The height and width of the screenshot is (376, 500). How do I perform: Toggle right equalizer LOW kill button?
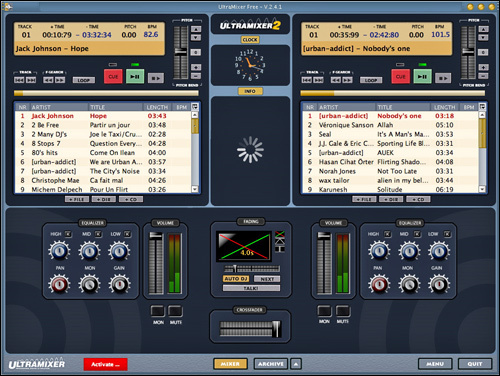(x=447, y=234)
